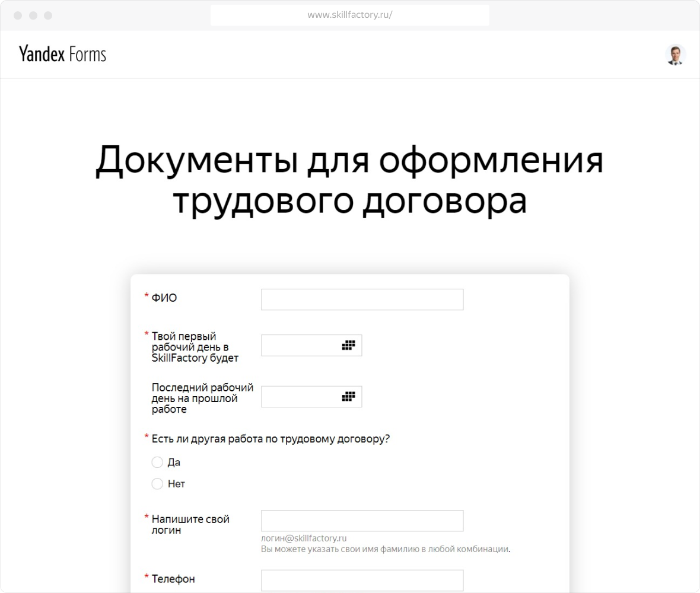
Task: Click the question about другая работа по трудовому договору
Action: point(271,439)
